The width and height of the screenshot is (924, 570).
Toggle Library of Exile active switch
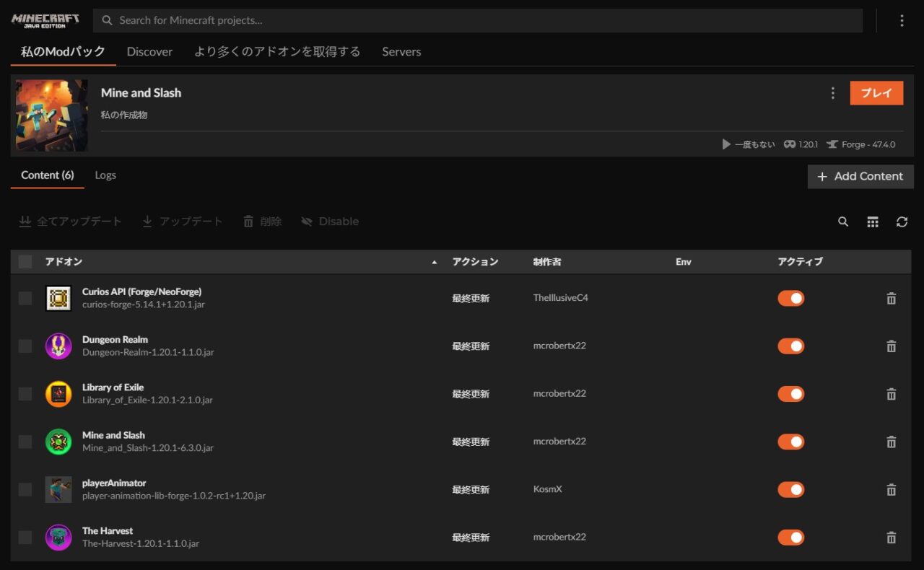tap(791, 394)
